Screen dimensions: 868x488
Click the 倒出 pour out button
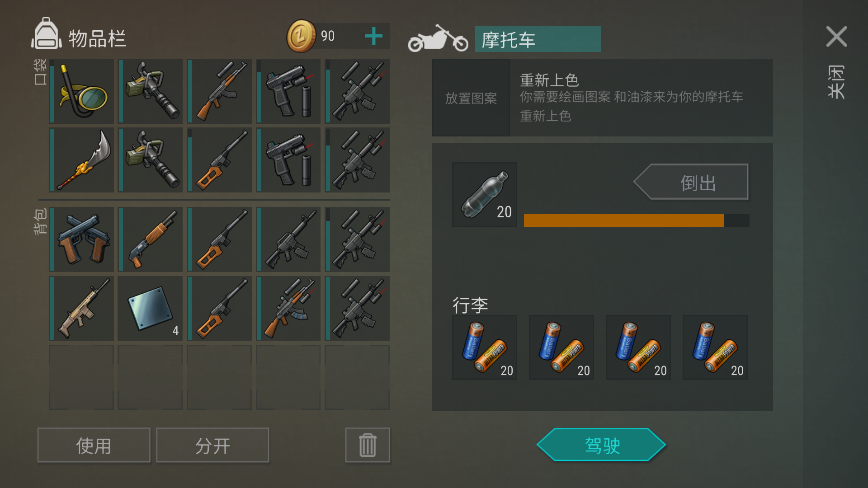(691, 182)
